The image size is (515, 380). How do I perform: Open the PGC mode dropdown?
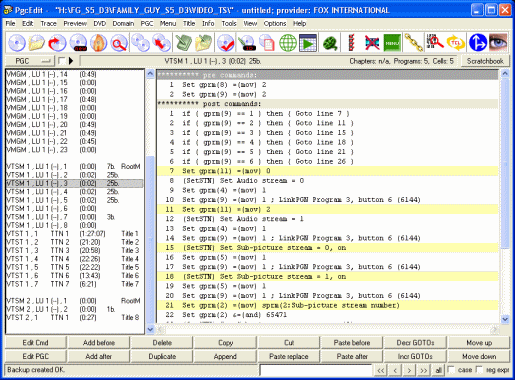(29, 61)
